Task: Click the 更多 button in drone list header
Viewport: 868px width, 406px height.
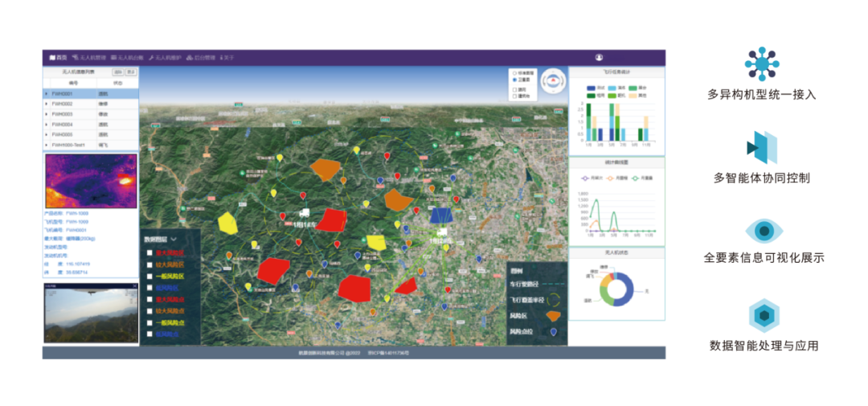Action: click(131, 72)
